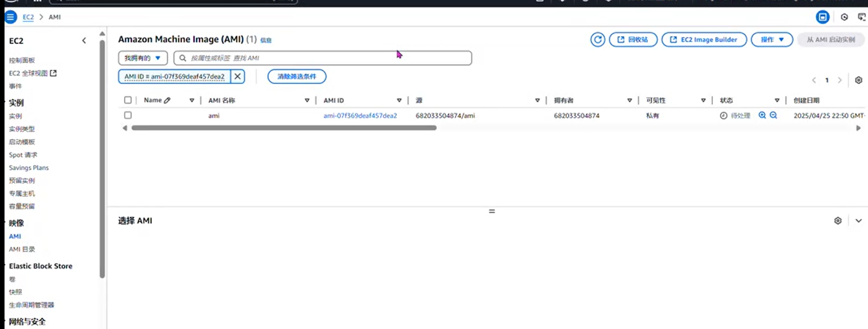Viewport: 868px width, 329px height.
Task: Sort by Name column arrow
Action: 192,100
